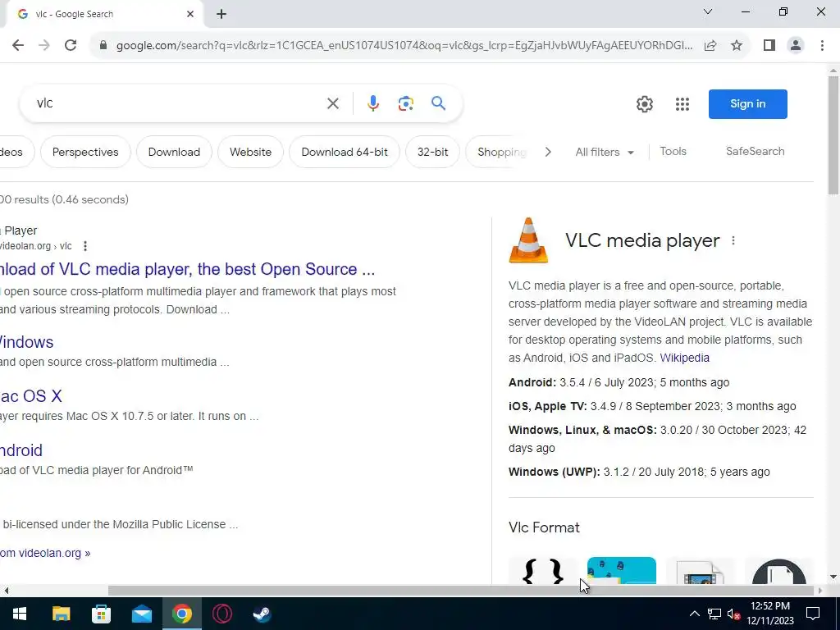Open a new browser tab

click(x=221, y=15)
